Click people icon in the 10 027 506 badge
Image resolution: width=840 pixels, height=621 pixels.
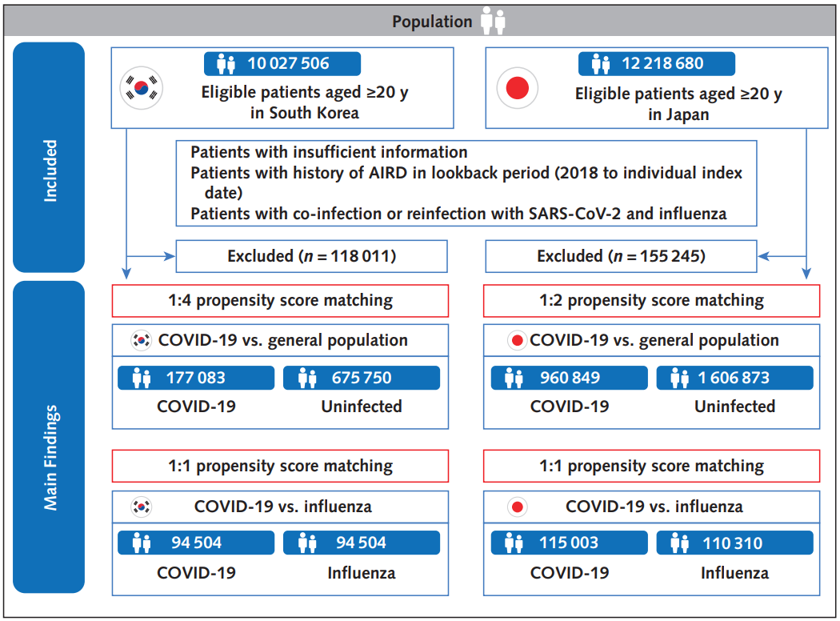(x=226, y=64)
